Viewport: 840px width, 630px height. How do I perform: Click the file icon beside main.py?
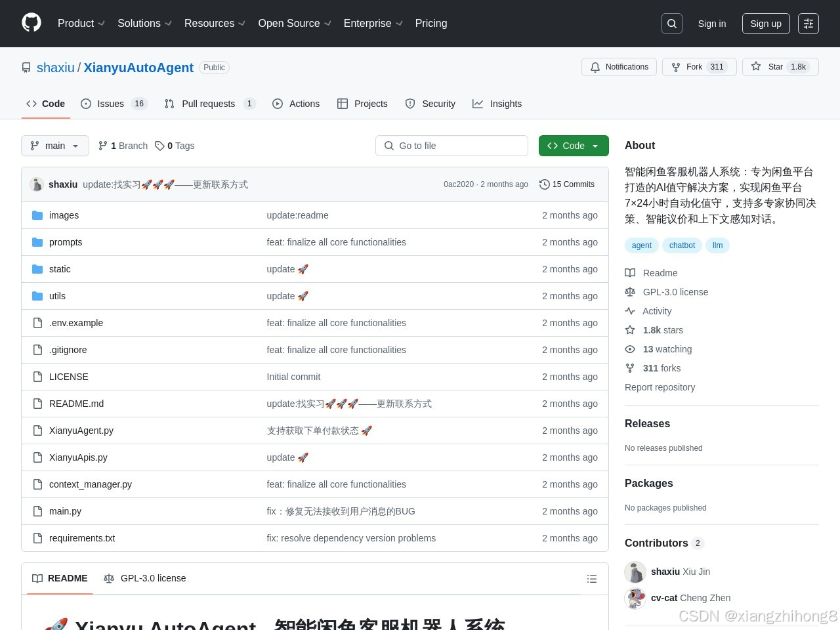[37, 511]
